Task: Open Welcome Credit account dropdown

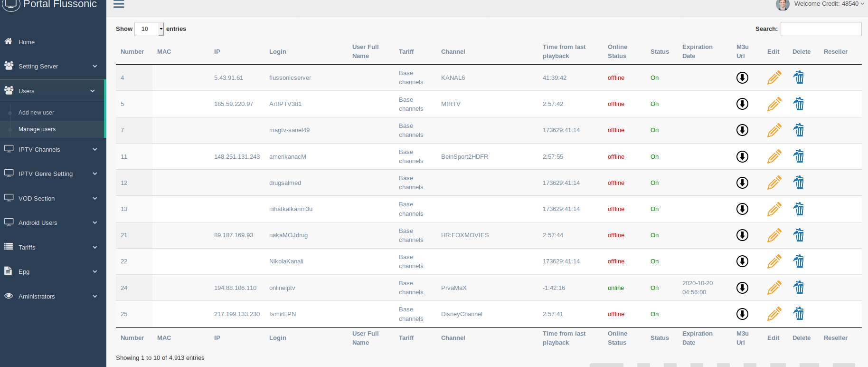Action: pyautogui.click(x=829, y=4)
